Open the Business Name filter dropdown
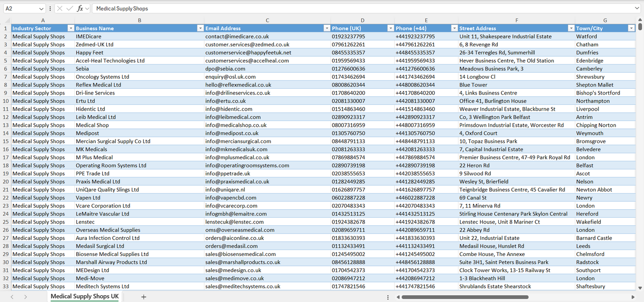 coord(200,28)
